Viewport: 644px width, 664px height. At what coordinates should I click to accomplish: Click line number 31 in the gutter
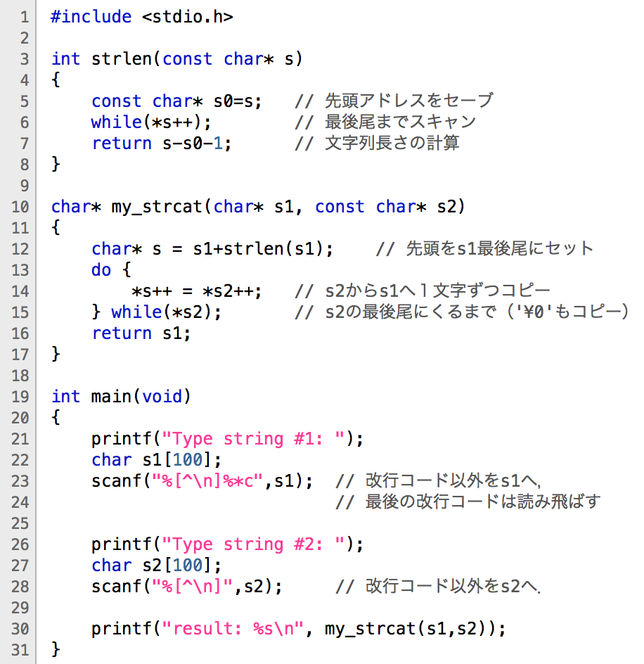pos(20,651)
